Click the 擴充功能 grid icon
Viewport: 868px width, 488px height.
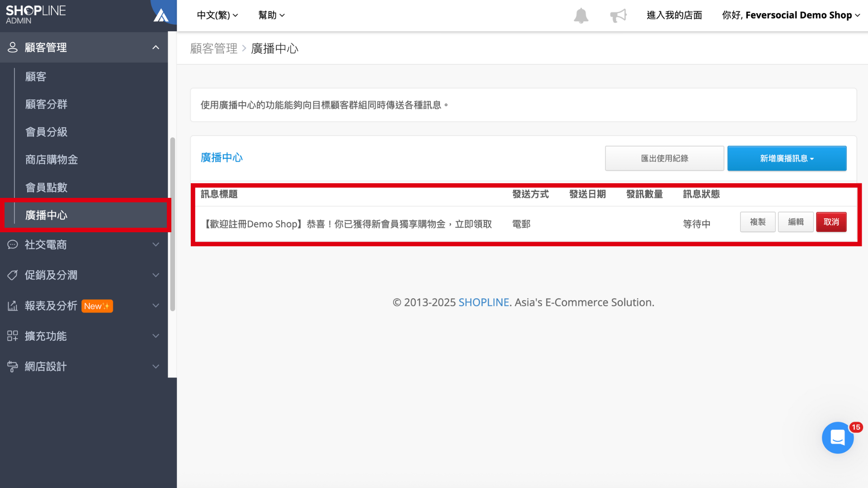click(13, 336)
